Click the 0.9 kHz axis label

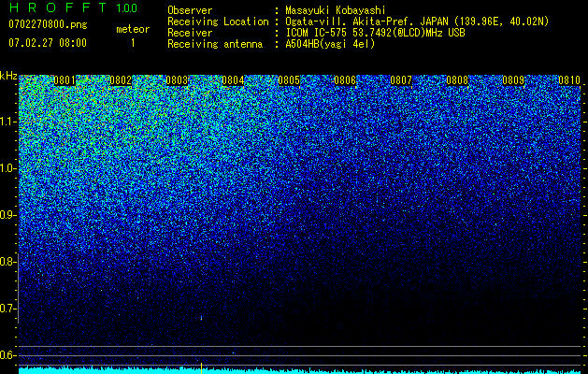[8, 215]
